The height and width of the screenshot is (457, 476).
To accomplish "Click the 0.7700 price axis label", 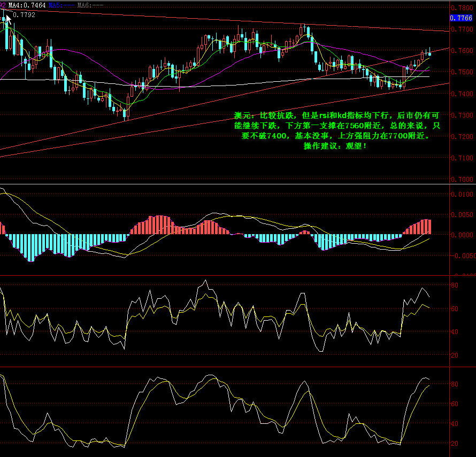I will 462,29.
